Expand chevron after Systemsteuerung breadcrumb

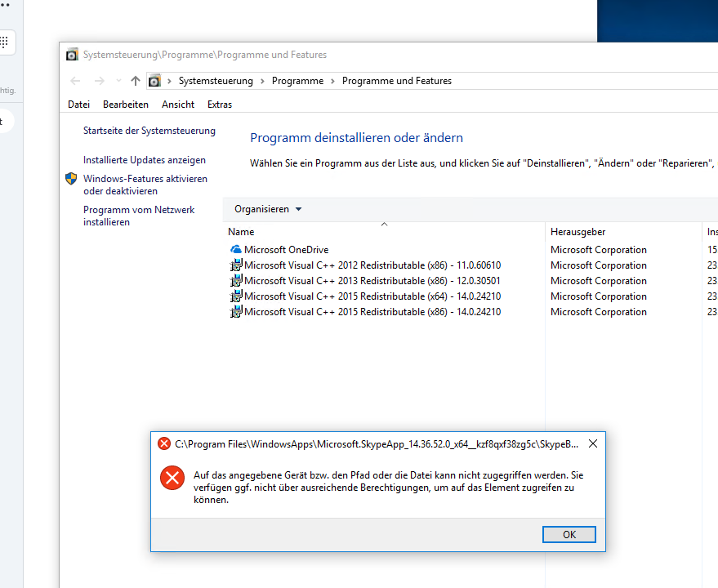[262, 81]
